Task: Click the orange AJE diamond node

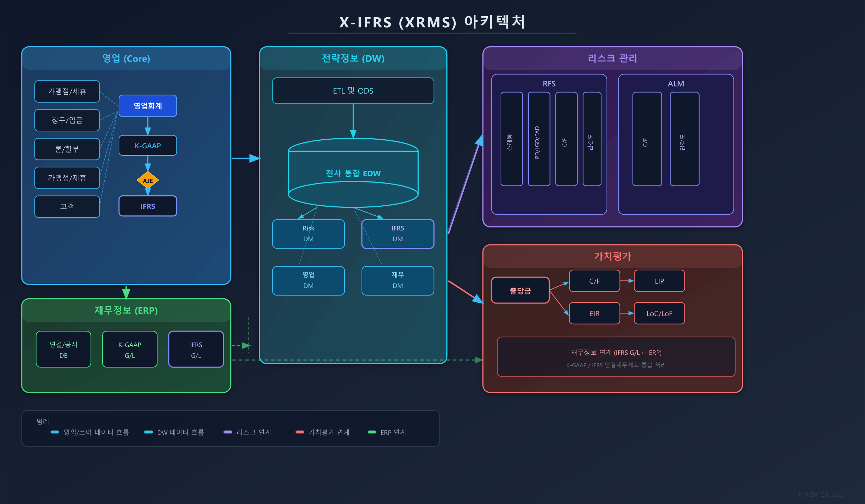Action: (148, 180)
